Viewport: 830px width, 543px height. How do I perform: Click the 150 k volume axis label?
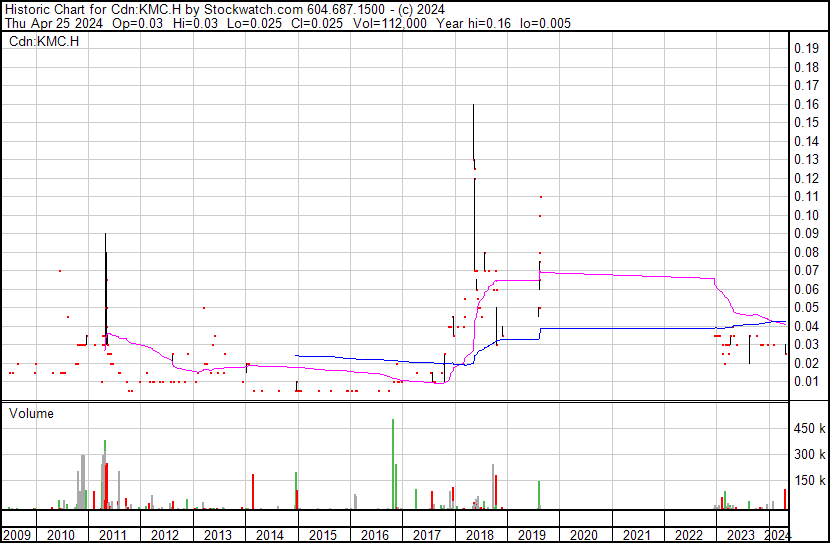pyautogui.click(x=809, y=480)
